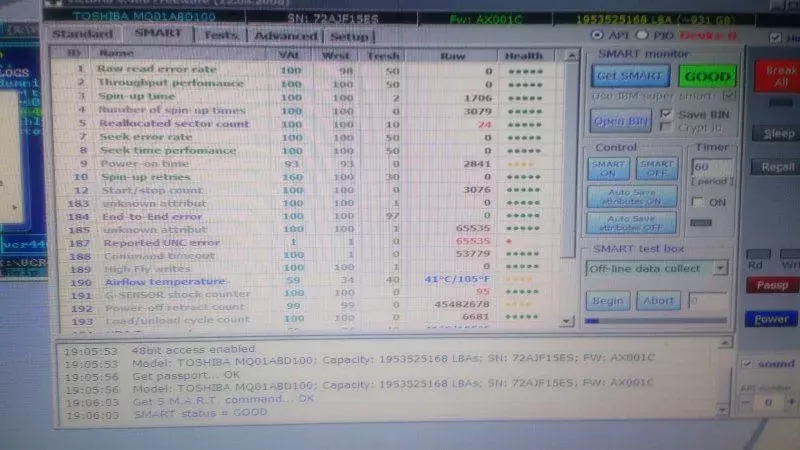Select the PIO radio button
Viewport: 800px width, 450px height.
click(642, 35)
